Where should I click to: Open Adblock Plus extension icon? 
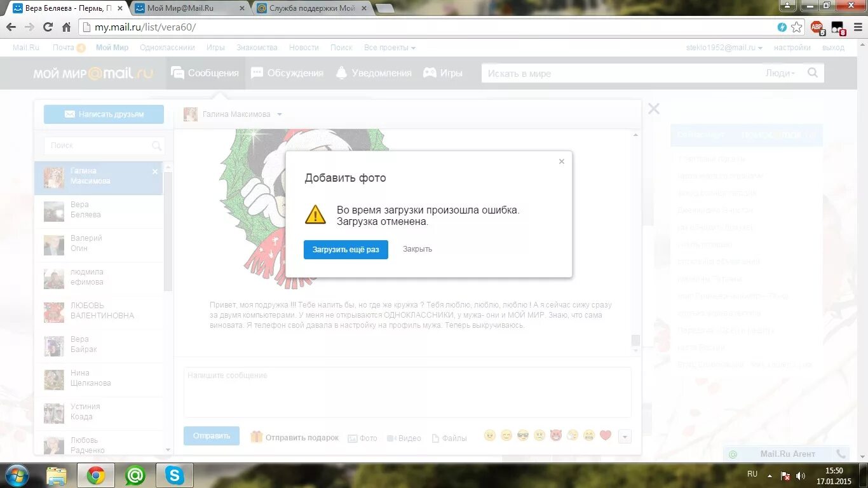point(817,27)
